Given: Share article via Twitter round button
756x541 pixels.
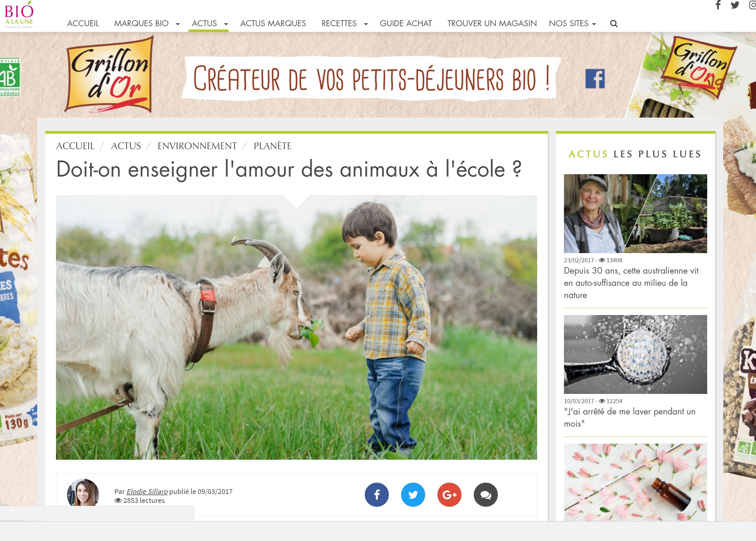Looking at the screenshot, I should (x=413, y=494).
